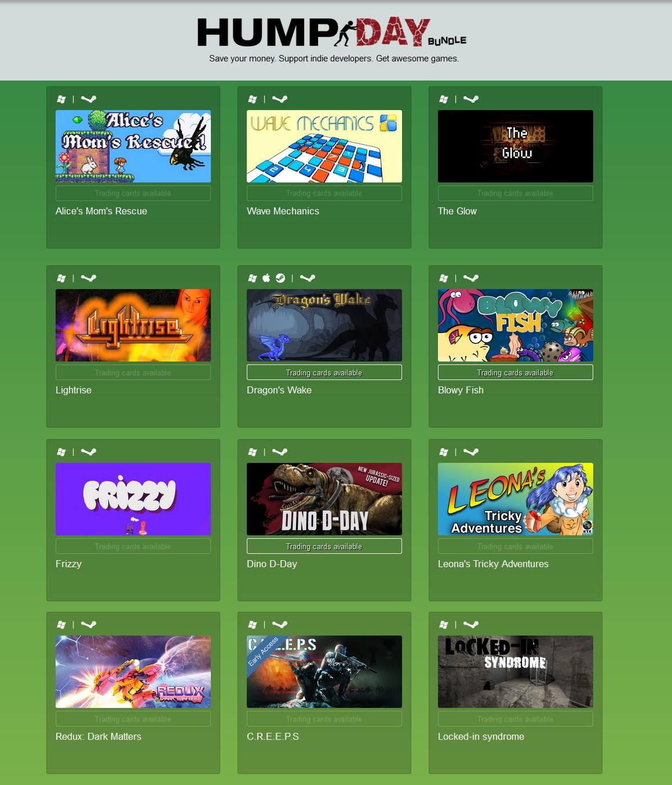Select The Glow title text
The height and width of the screenshot is (785, 672).
(x=457, y=211)
